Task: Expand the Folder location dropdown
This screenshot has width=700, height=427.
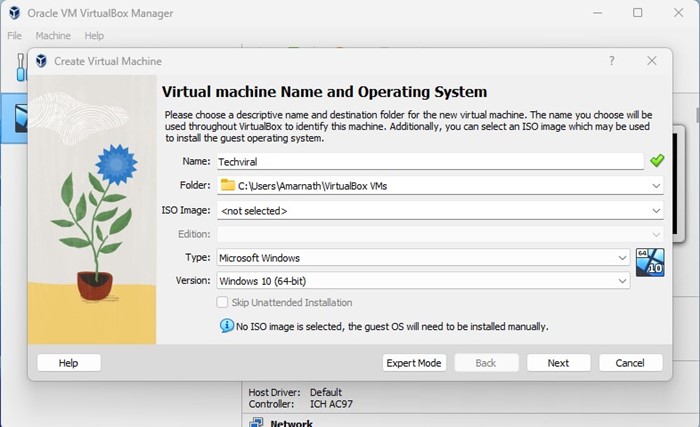Action: tap(655, 186)
